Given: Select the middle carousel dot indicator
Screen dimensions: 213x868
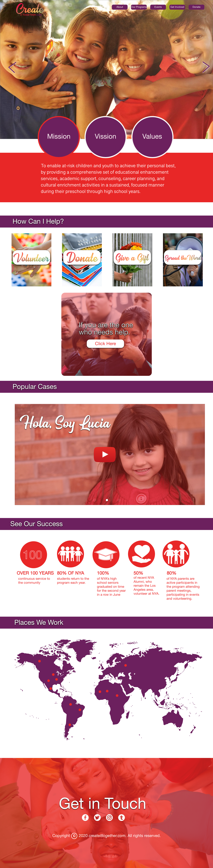Looking at the screenshot, I should pyautogui.click(x=107, y=500).
